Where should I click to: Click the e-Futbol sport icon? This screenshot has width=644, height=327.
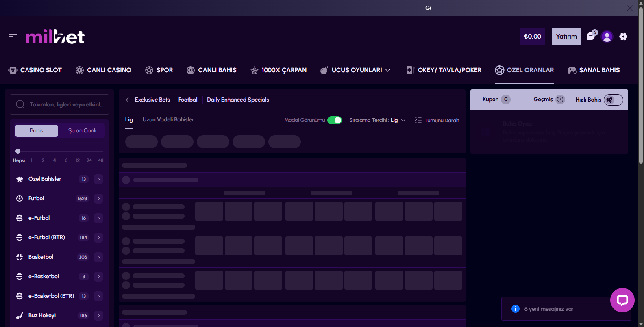(20, 218)
